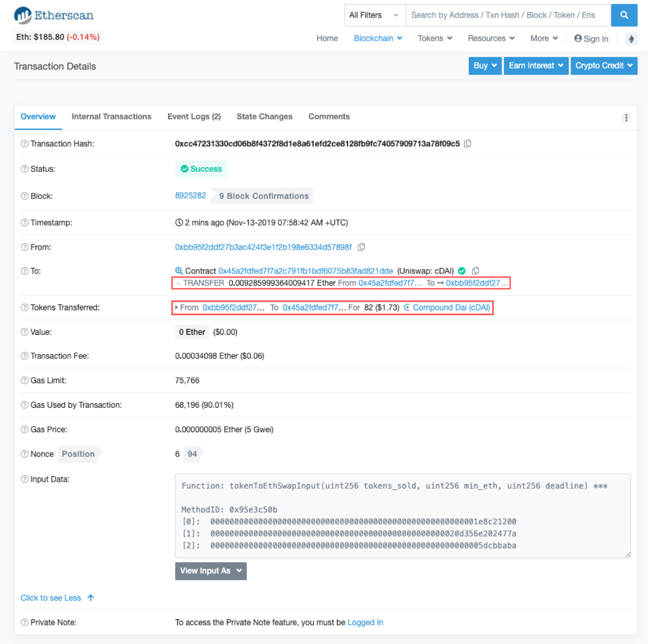The image size is (648, 644).
Task: Click the contract magnifier icon in To row
Action: coord(179,271)
